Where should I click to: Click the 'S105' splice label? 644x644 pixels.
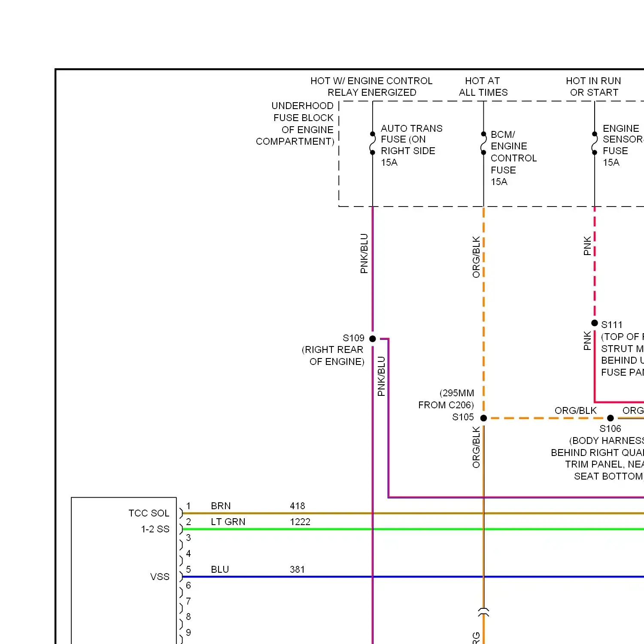[463, 417]
